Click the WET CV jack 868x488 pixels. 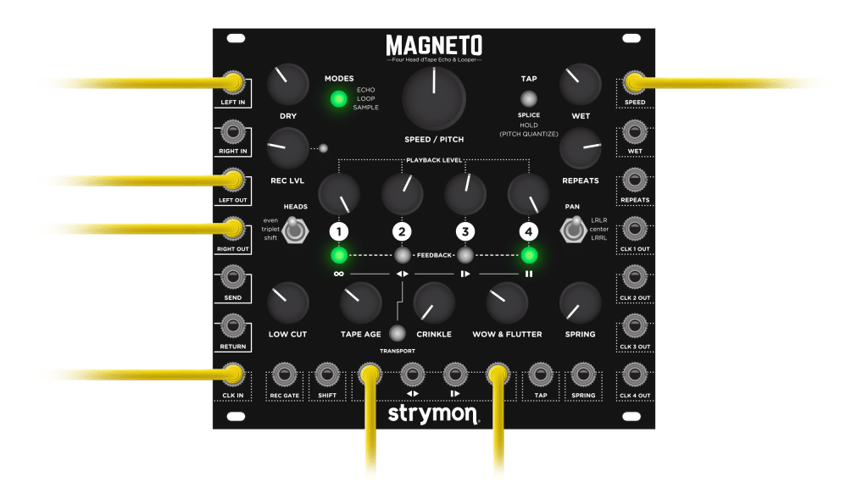tap(634, 131)
